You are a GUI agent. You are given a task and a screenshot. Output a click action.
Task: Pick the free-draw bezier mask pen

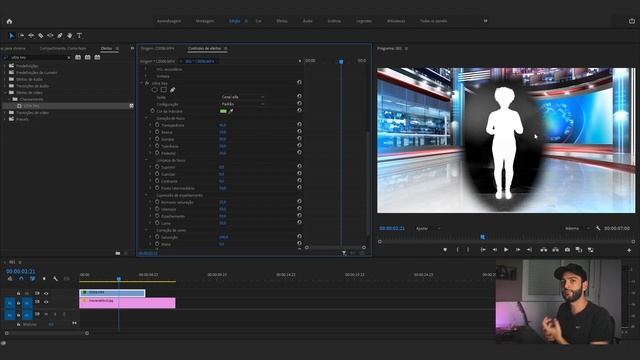click(x=173, y=90)
